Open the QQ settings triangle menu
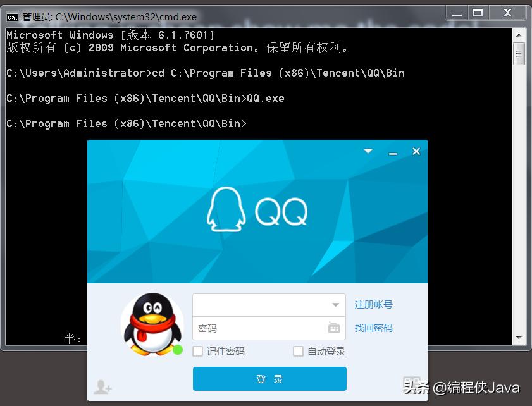 click(368, 151)
